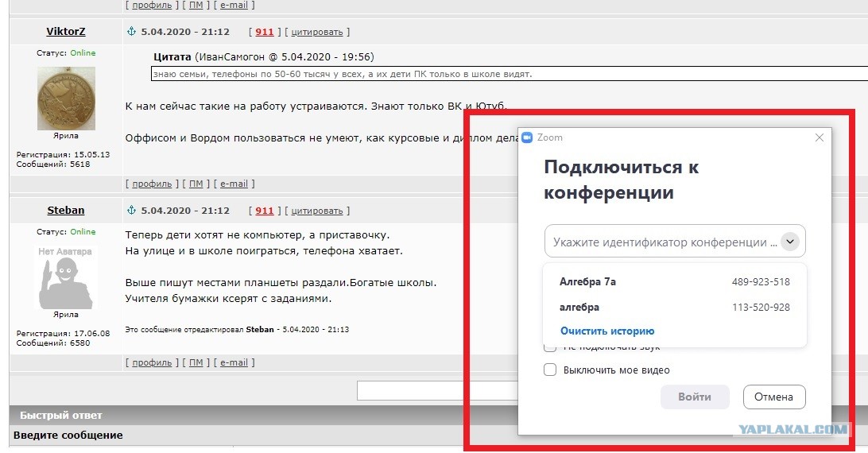The image size is (868, 453).
Task: Open 'ПМ' link under ViktorZ's post
Action: 196,184
